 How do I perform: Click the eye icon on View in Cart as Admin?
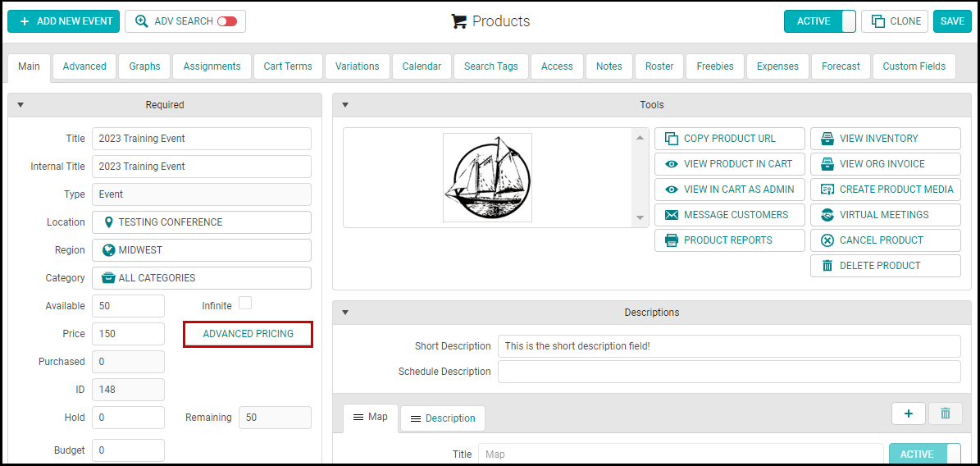point(672,190)
